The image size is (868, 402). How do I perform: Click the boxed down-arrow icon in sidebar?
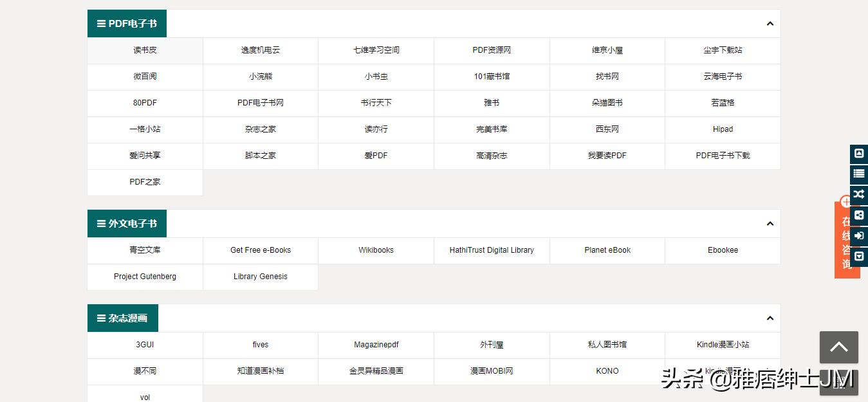pyautogui.click(x=859, y=256)
